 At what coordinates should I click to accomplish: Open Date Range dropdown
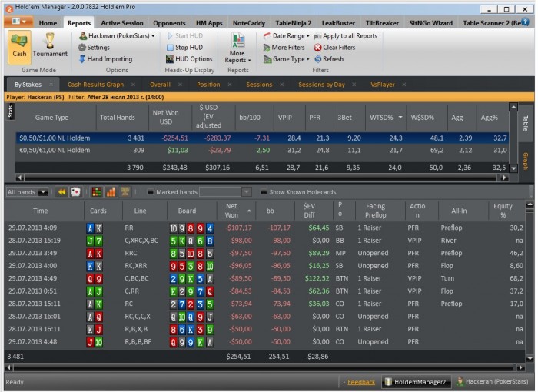click(286, 35)
